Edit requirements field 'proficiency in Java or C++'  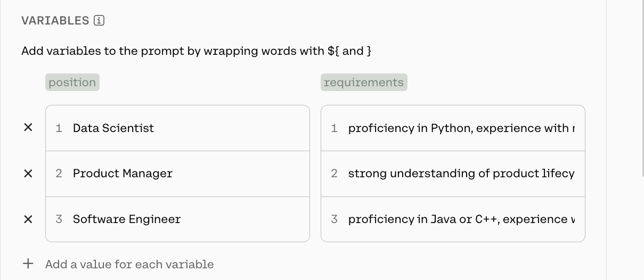453,219
